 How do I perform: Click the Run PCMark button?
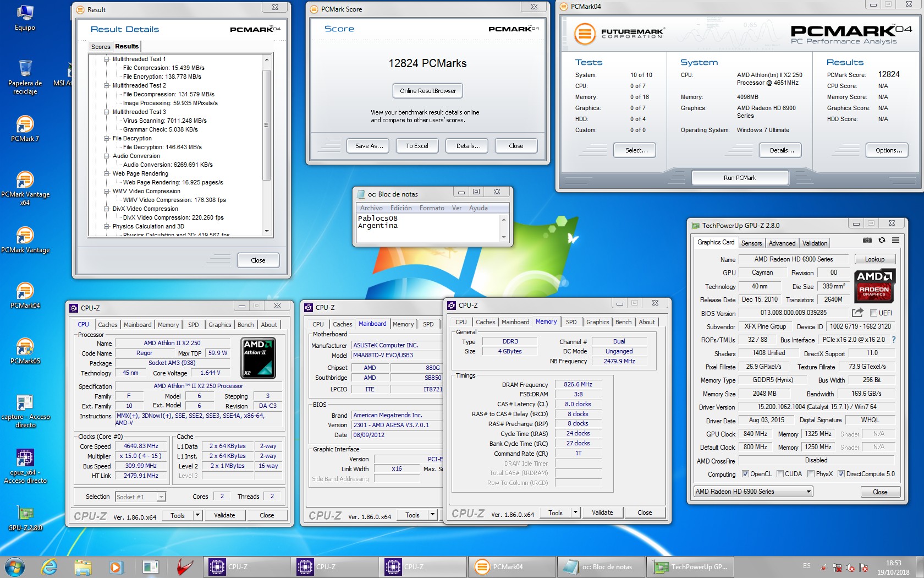coord(740,178)
